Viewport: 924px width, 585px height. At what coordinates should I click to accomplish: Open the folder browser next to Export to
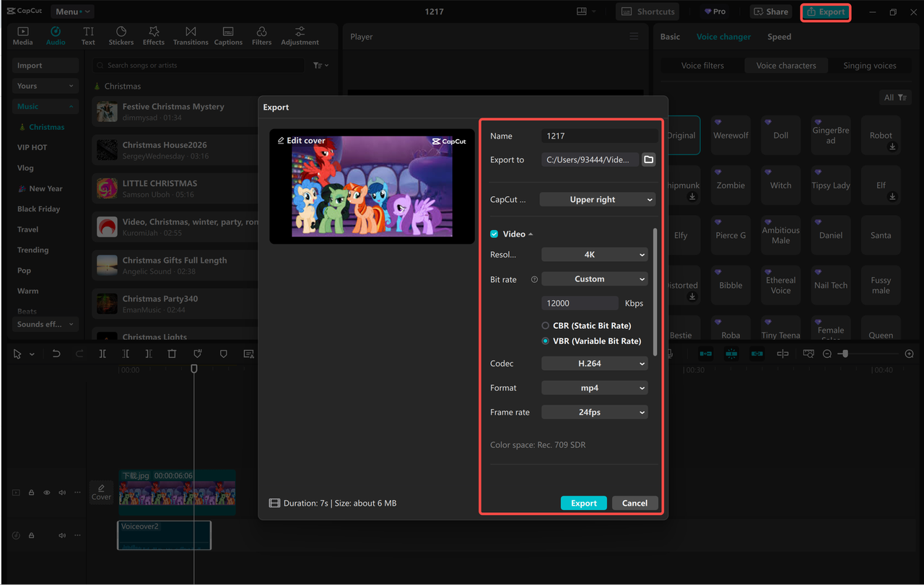click(x=648, y=159)
